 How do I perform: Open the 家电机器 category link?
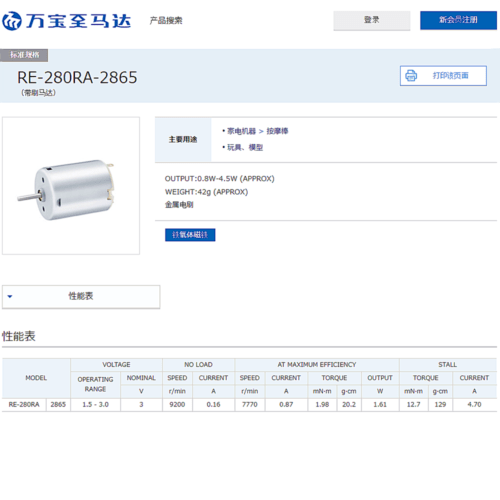coord(241,131)
